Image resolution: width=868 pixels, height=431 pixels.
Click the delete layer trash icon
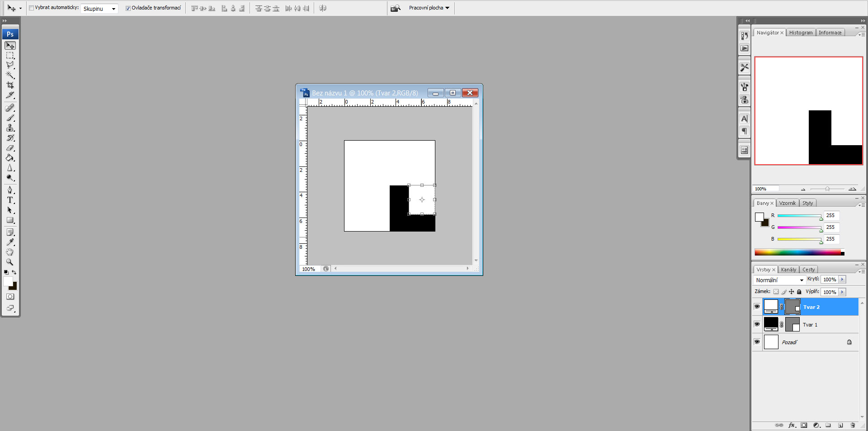click(x=853, y=425)
